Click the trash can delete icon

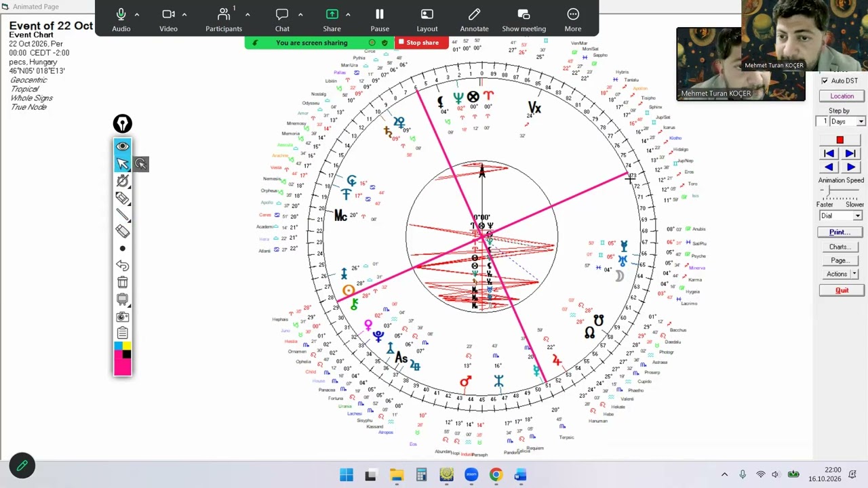tap(123, 282)
